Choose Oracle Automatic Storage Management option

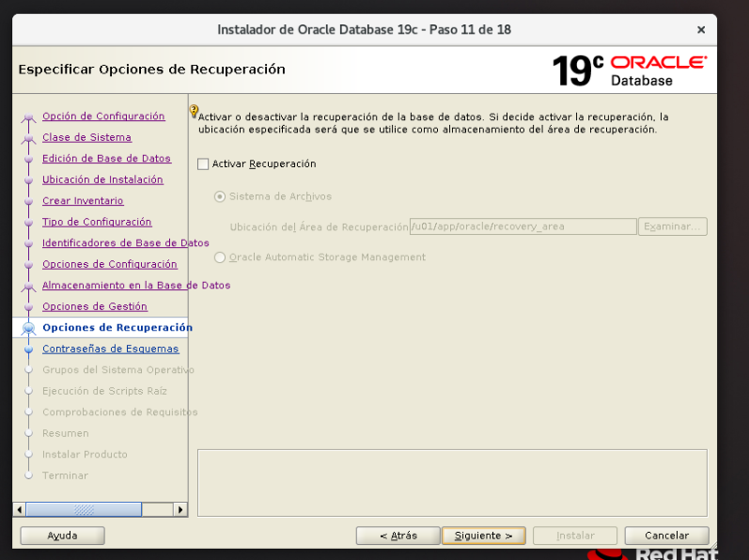click(220, 257)
